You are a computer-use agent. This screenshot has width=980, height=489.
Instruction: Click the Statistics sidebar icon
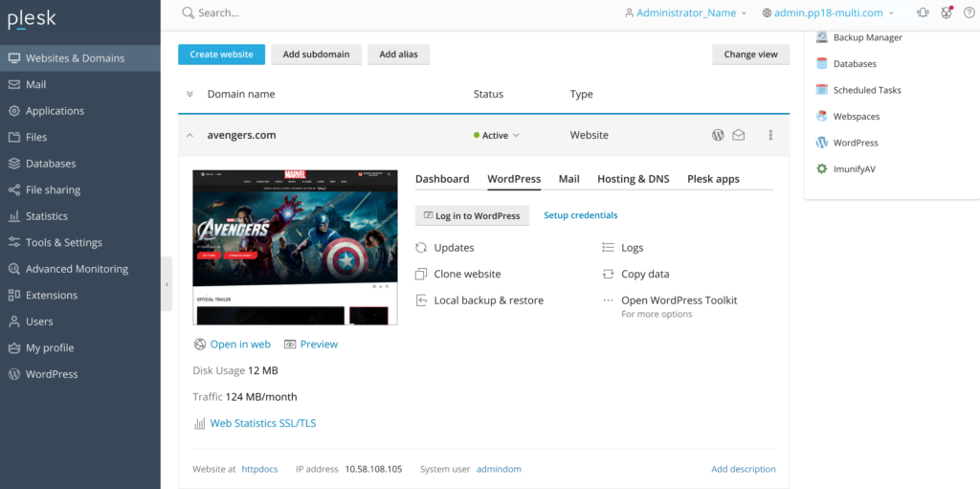13,216
